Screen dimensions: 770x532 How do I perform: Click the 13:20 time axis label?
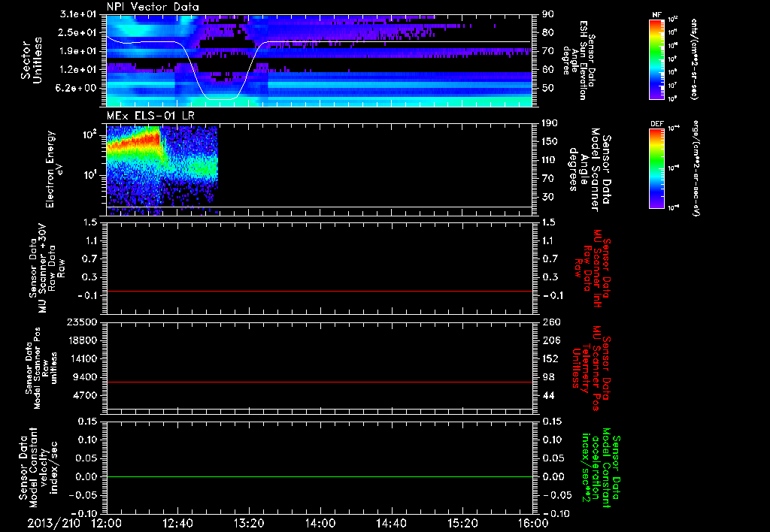[x=249, y=523]
